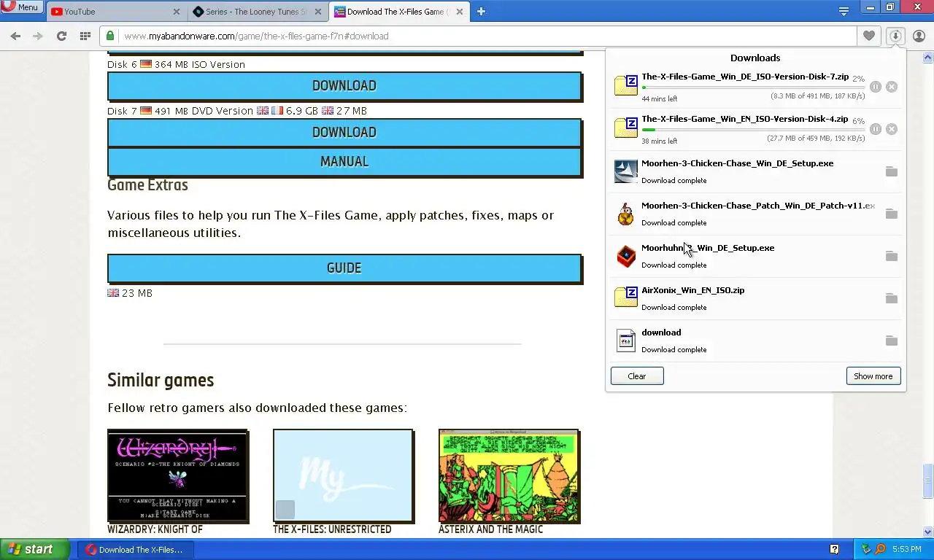Open the 'download' document icon
This screenshot has height=560, width=934.
[626, 341]
